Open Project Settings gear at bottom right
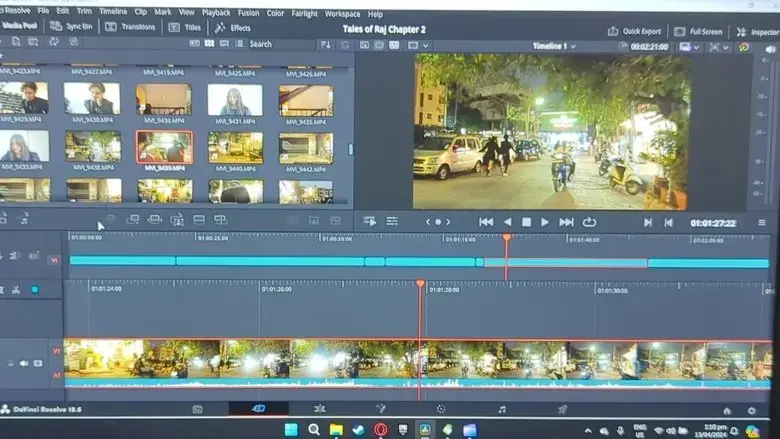 [x=751, y=410]
